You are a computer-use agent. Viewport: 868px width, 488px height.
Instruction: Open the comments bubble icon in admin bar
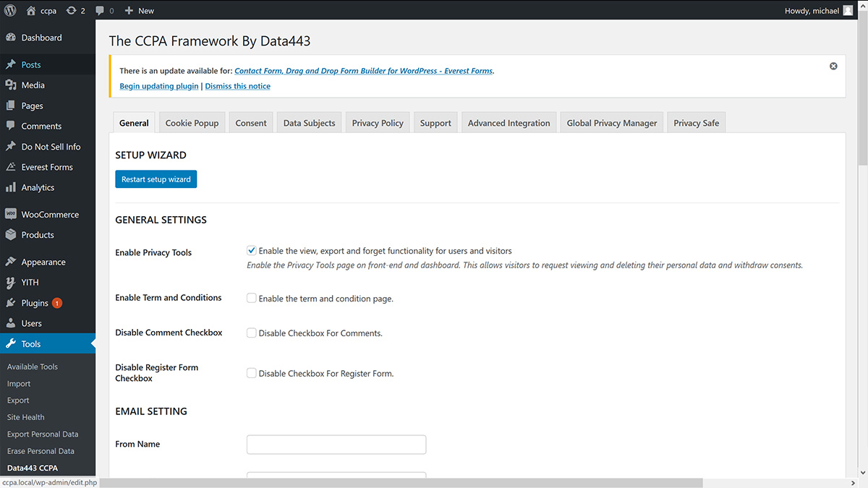click(100, 11)
